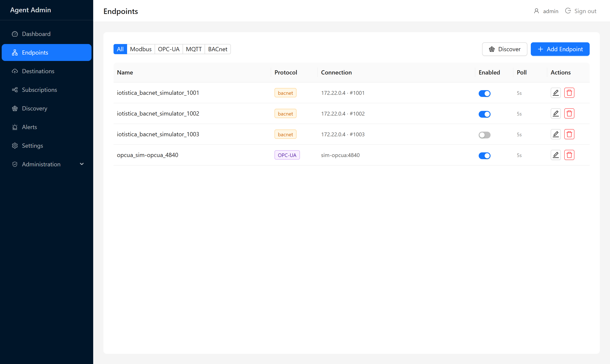
Task: Click the Sign out link
Action: click(x=581, y=11)
